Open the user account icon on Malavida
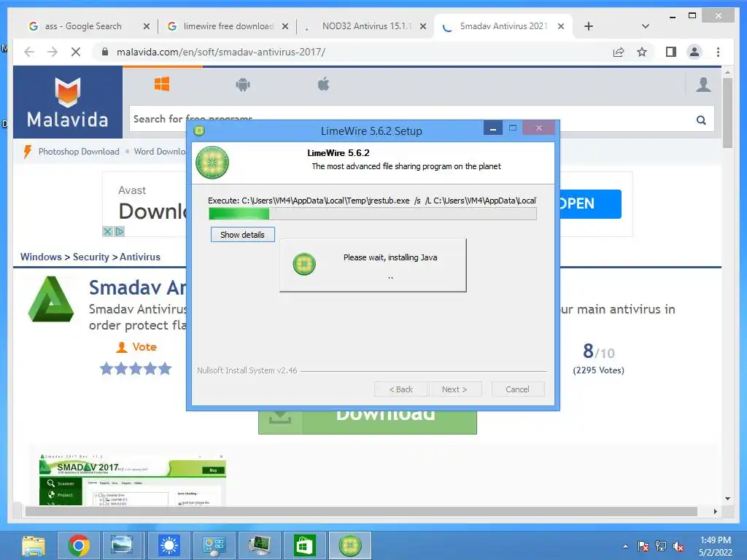Screen dimensions: 747x560 pyautogui.click(x=703, y=85)
